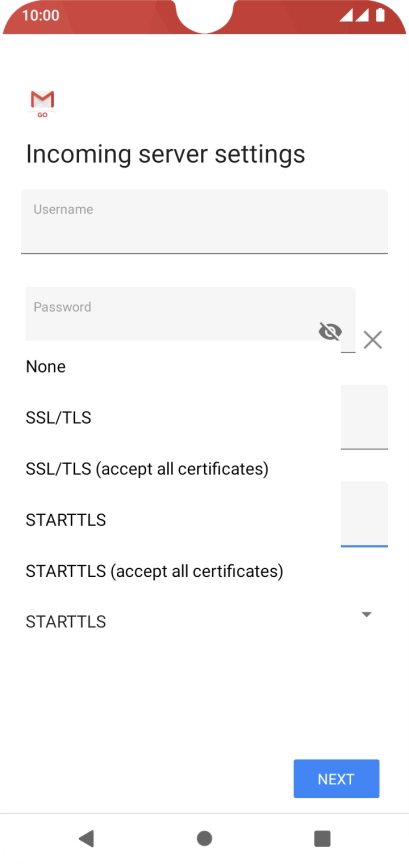Toggle password visibility eye icon
409x864 pixels.
(330, 331)
